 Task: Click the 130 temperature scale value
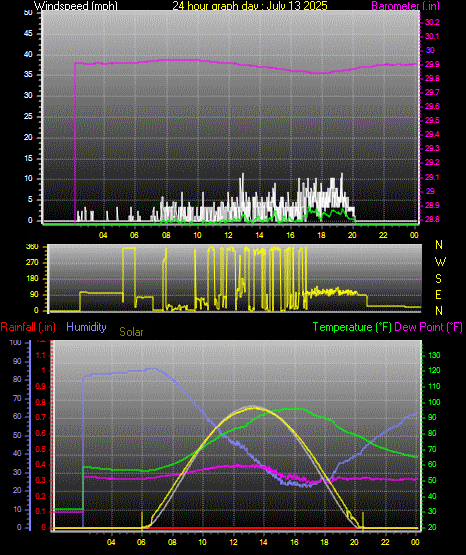point(434,355)
